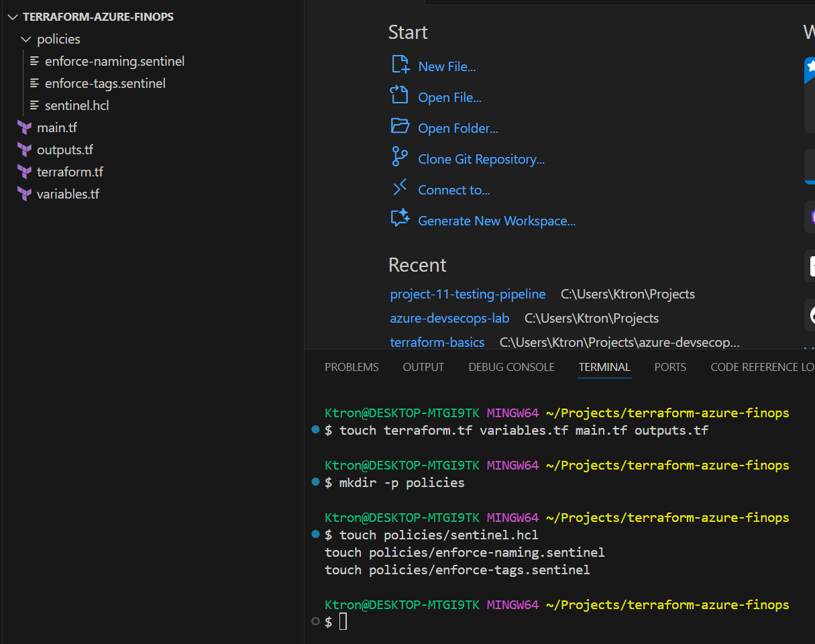815x644 pixels.
Task: Select sentinel.hcl in the file tree
Action: coord(76,106)
